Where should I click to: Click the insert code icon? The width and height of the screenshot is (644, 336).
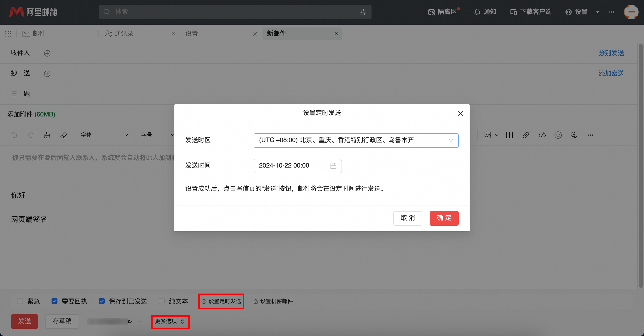(542, 135)
